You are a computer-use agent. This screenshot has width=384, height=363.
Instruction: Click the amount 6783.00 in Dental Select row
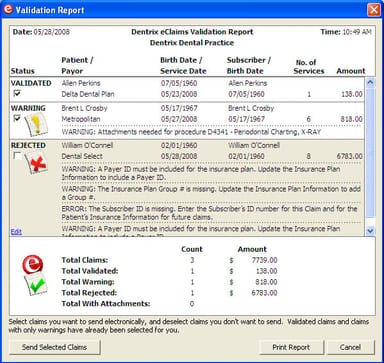coord(350,156)
